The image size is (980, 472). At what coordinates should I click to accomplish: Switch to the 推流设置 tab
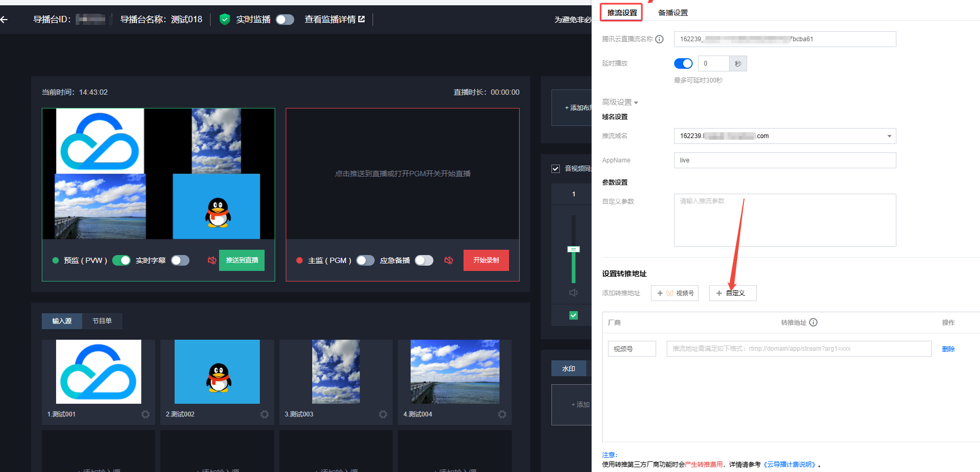(622, 13)
